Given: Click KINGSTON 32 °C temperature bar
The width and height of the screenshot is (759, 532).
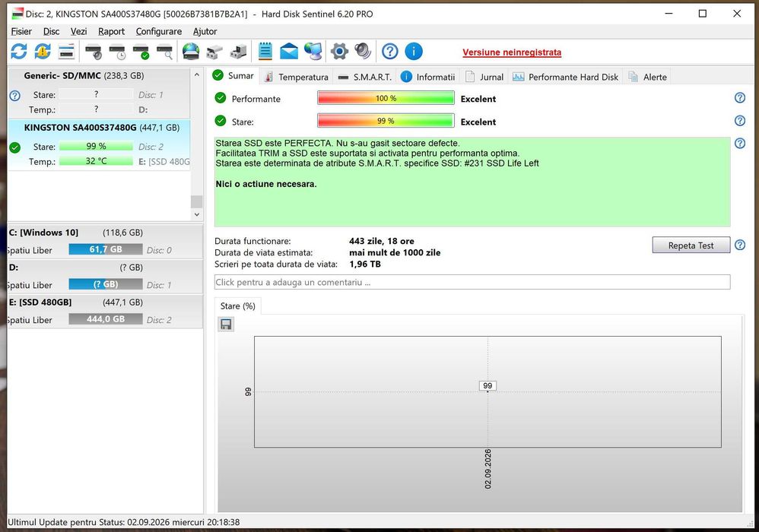Looking at the screenshot, I should (96, 161).
